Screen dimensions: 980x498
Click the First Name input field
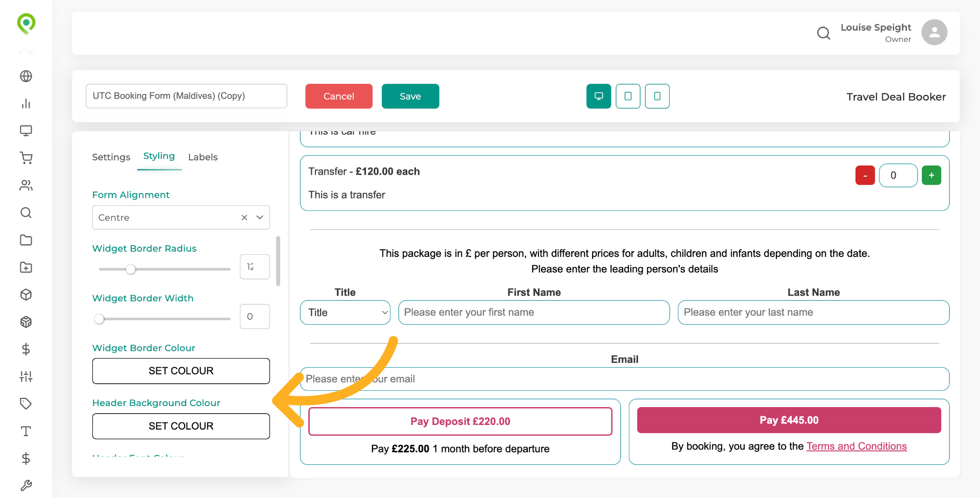tap(534, 313)
